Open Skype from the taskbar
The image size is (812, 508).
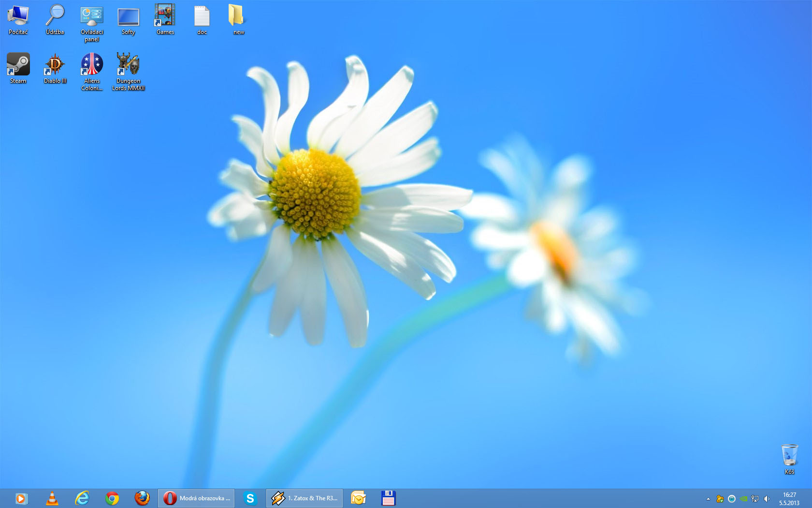coord(250,498)
